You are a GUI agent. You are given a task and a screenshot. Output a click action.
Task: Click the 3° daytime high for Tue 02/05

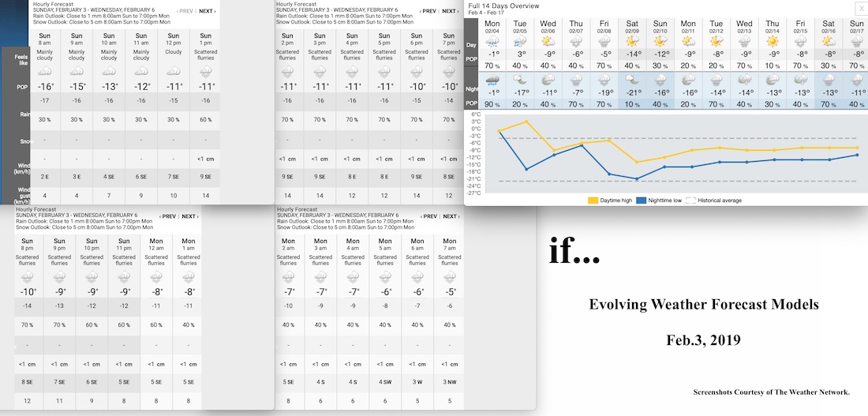click(520, 54)
